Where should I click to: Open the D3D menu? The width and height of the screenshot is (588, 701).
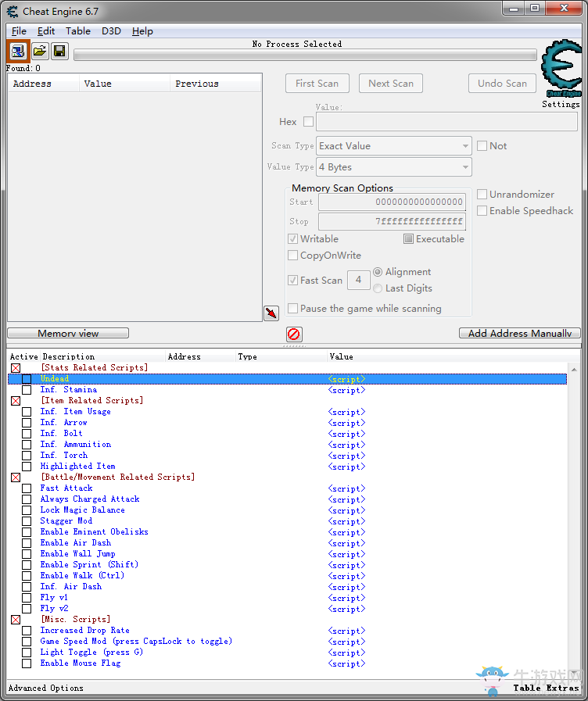click(x=111, y=30)
